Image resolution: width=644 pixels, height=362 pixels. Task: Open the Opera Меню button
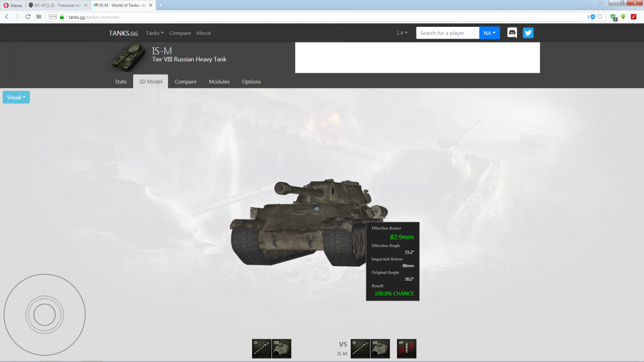click(x=12, y=4)
